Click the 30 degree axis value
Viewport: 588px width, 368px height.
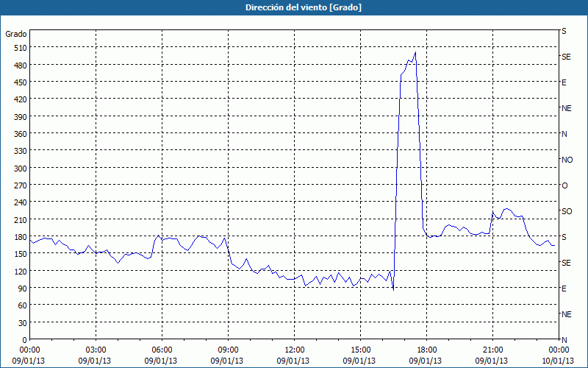tap(23, 322)
